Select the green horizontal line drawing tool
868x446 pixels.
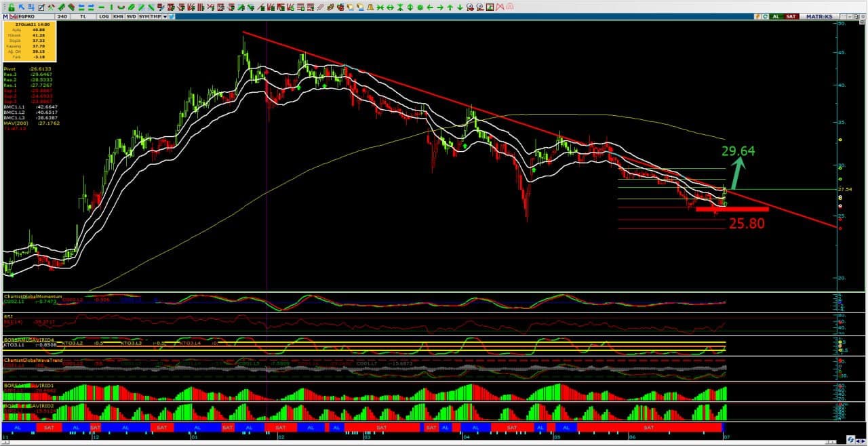pyautogui.click(x=101, y=7)
